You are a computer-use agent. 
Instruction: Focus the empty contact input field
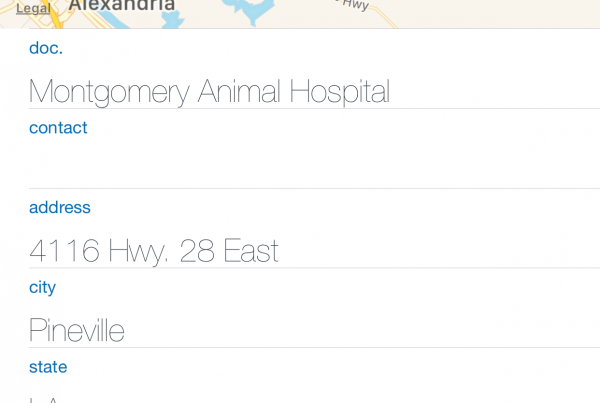315,164
